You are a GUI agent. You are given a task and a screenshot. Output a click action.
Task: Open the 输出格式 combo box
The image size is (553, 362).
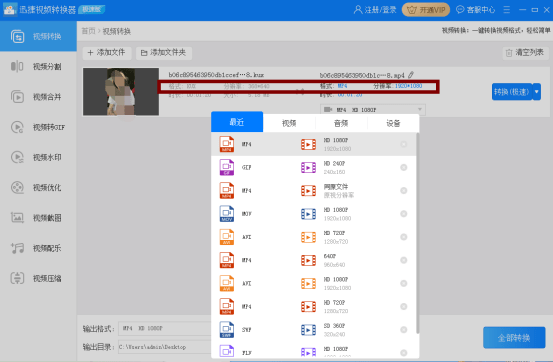[x=165, y=328]
